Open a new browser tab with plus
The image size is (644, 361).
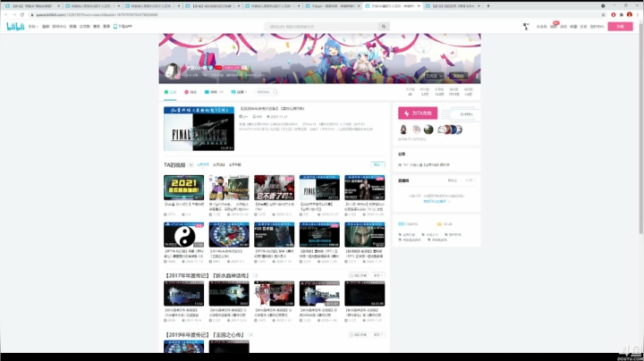click(x=488, y=6)
